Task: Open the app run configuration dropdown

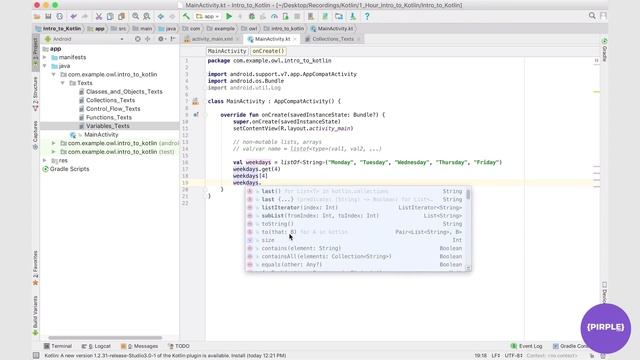Action: (x=208, y=16)
